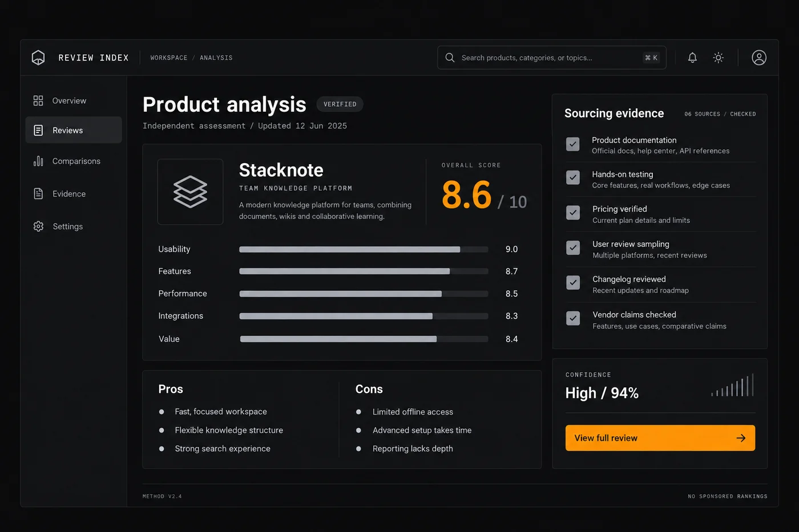The width and height of the screenshot is (799, 532).
Task: Uncheck the Changelog reviewed checkbox
Action: [x=573, y=282]
